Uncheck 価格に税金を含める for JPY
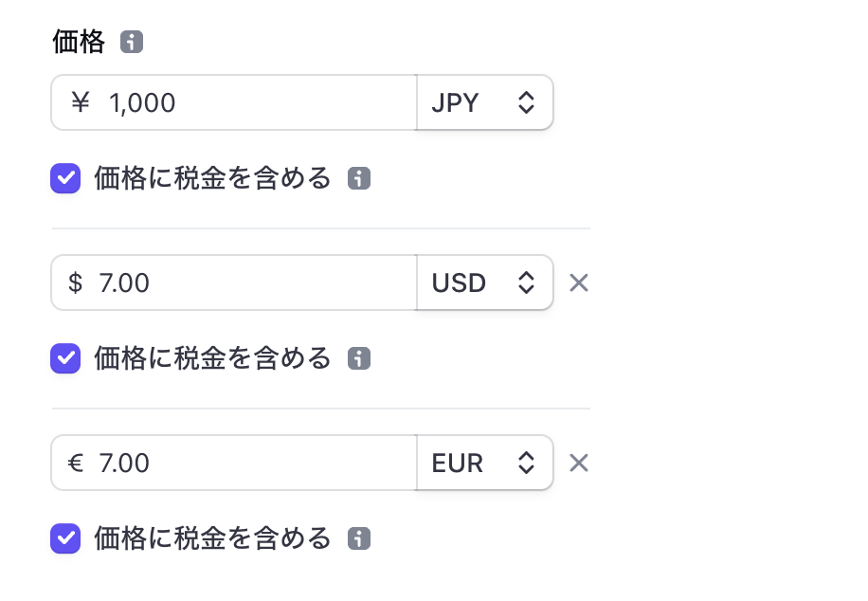Image resolution: width=868 pixels, height=601 pixels. click(x=64, y=178)
